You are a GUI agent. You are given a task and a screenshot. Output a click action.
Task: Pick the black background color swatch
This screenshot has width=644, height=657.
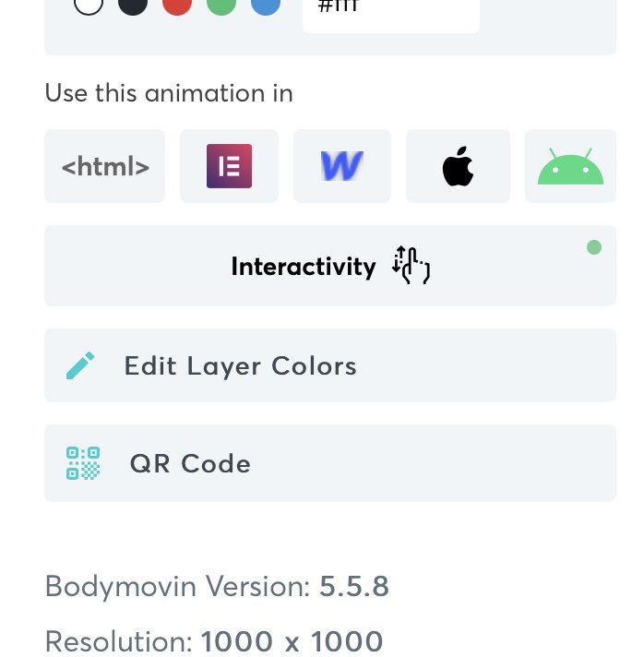click(x=133, y=5)
